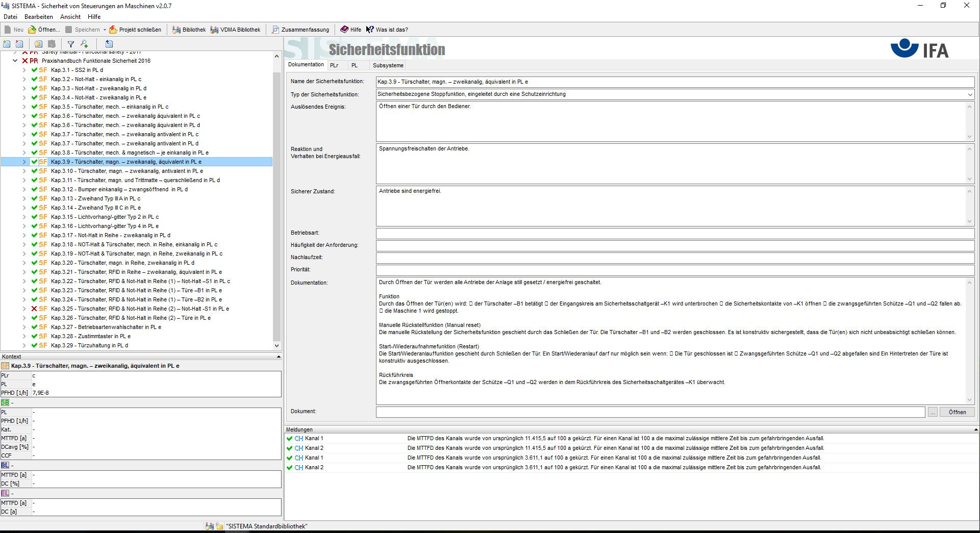Click the Dokumentation text area scroll-down arrow

(970, 400)
